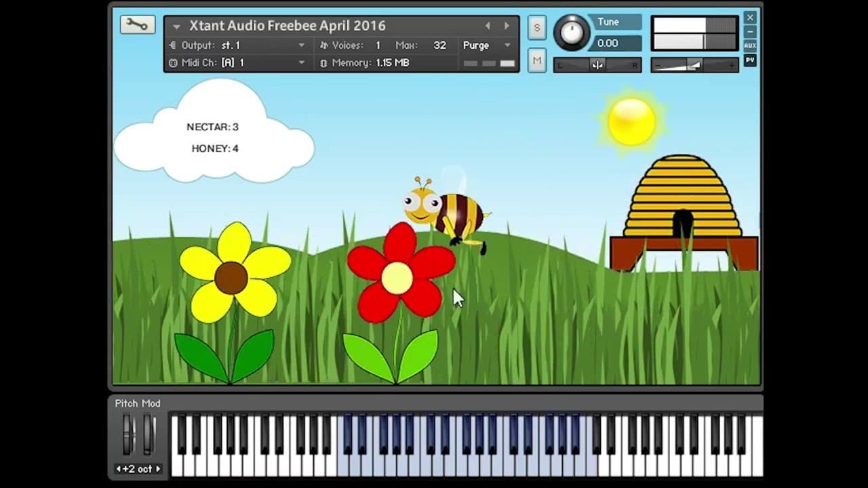Click the Tune knob
Viewport: 868px width, 488px height.
click(573, 33)
